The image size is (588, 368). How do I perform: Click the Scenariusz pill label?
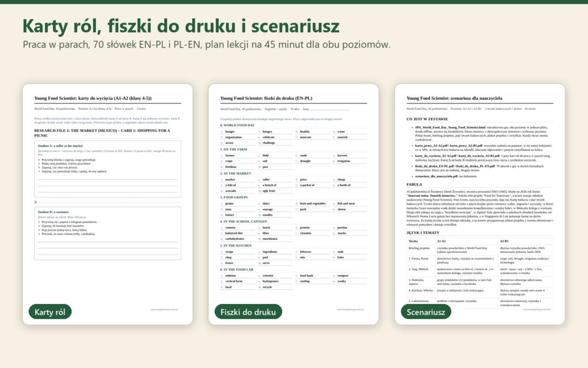425,312
